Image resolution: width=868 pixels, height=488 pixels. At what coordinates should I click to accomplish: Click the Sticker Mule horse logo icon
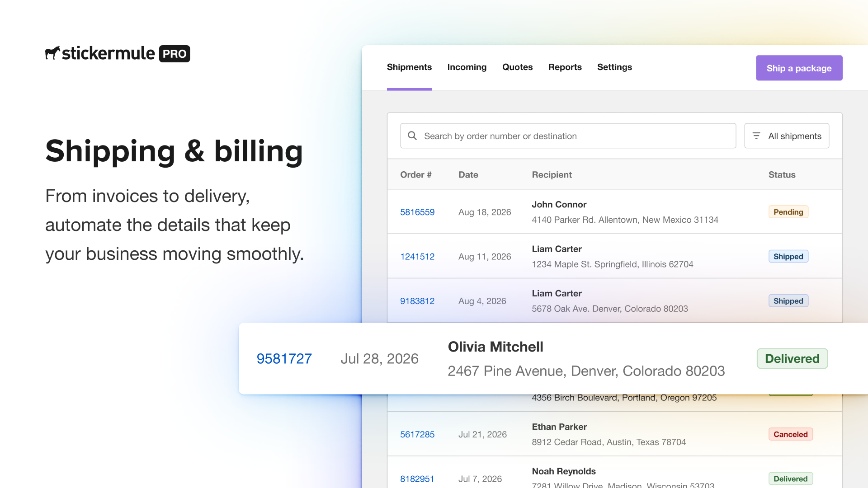click(x=52, y=53)
